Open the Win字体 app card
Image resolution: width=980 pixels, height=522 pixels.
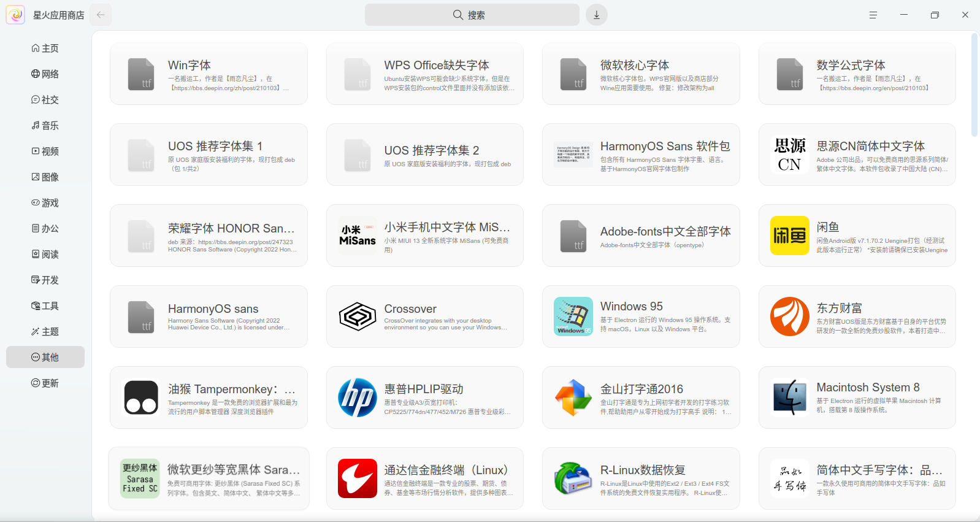click(x=209, y=74)
